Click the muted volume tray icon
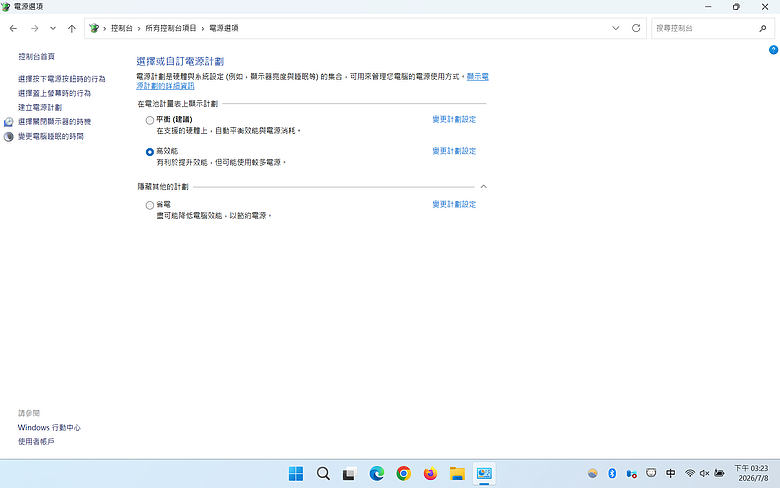Screen dimensions: 780x488 [704, 474]
